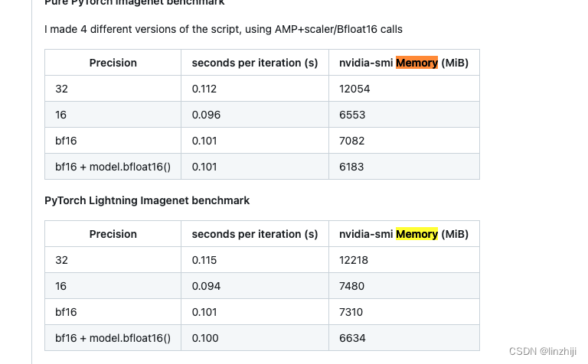The height and width of the screenshot is (364, 588).
Task: Click the 12054 memory value
Action: [354, 89]
